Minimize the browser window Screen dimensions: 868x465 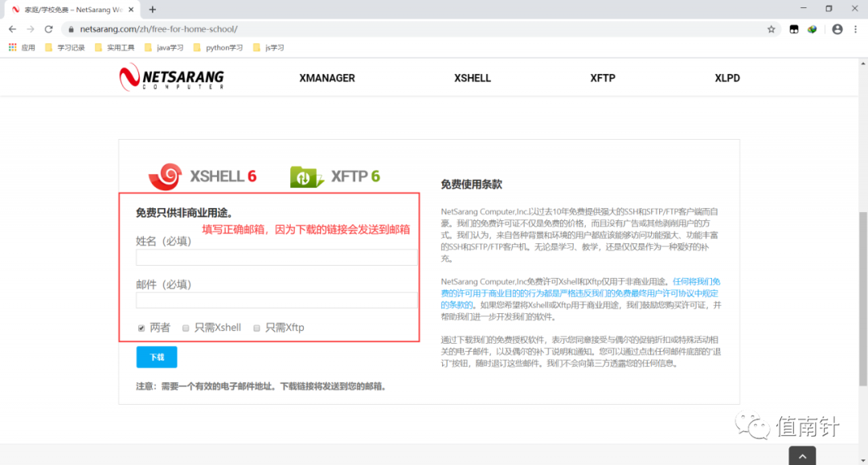(803, 8)
